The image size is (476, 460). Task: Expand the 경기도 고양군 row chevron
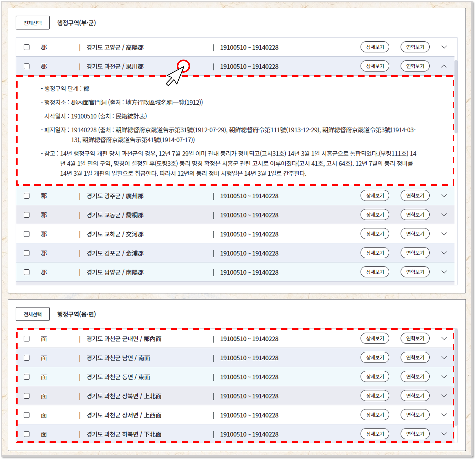444,47
